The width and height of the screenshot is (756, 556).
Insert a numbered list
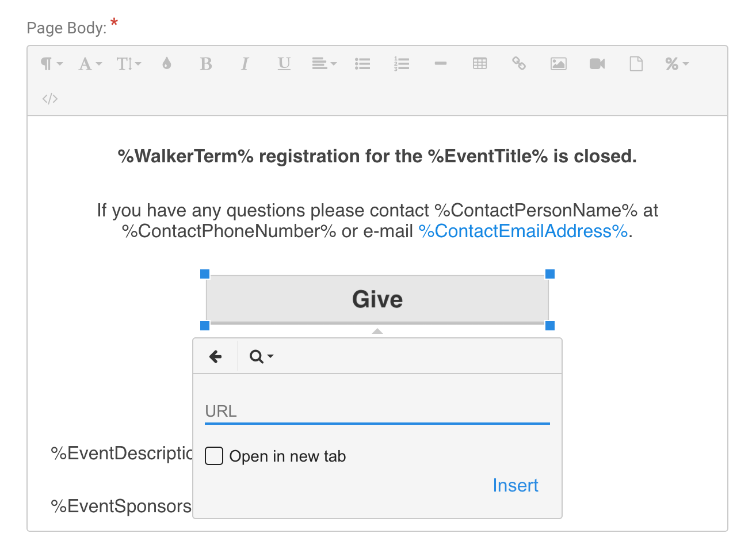click(x=402, y=64)
